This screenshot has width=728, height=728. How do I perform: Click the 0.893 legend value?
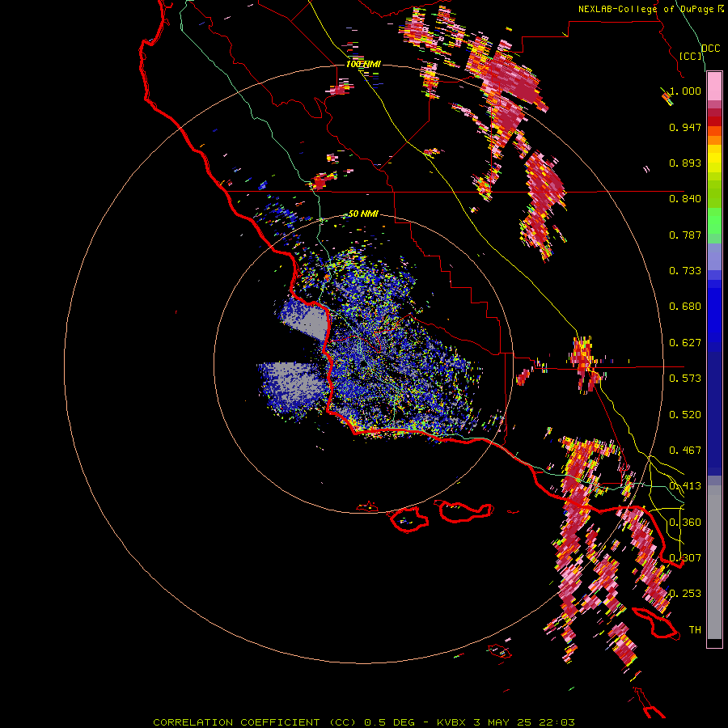[685, 163]
